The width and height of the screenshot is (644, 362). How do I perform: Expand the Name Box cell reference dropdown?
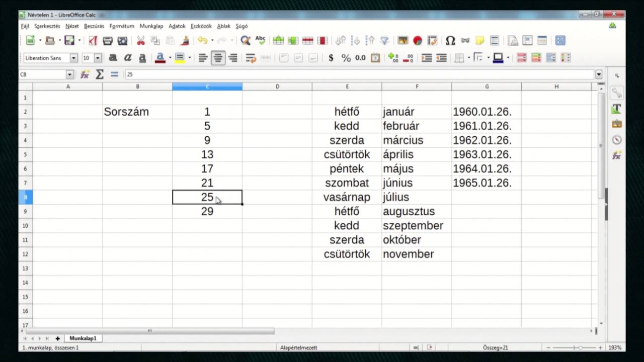tap(69, 74)
